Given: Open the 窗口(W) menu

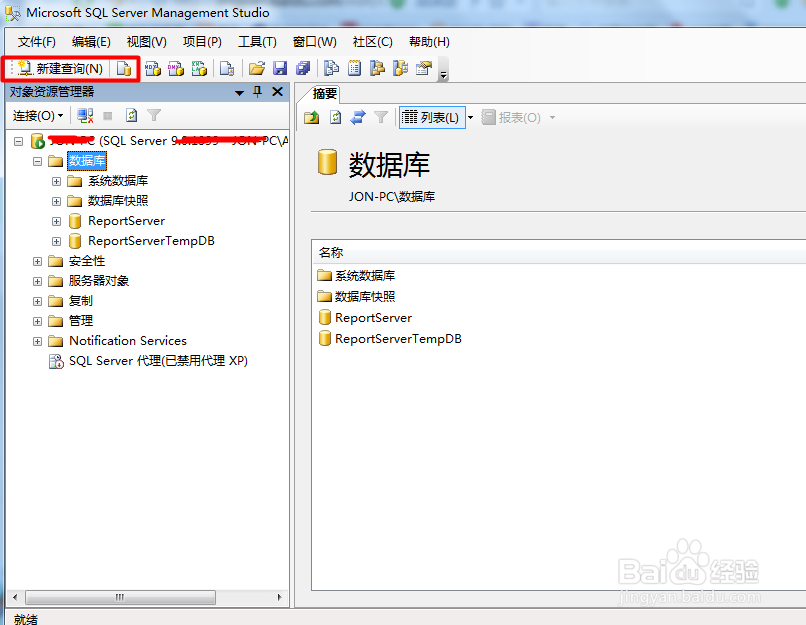Looking at the screenshot, I should pos(315,42).
